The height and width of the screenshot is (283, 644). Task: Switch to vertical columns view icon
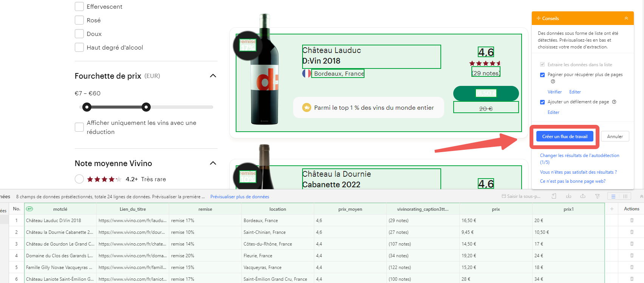[x=625, y=196]
